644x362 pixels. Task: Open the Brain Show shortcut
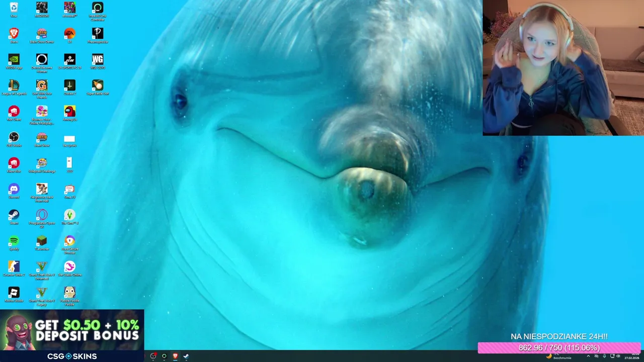tap(42, 139)
